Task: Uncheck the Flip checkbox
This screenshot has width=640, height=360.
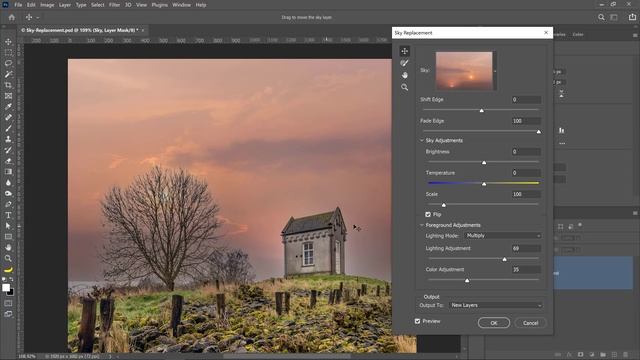Action: point(428,214)
